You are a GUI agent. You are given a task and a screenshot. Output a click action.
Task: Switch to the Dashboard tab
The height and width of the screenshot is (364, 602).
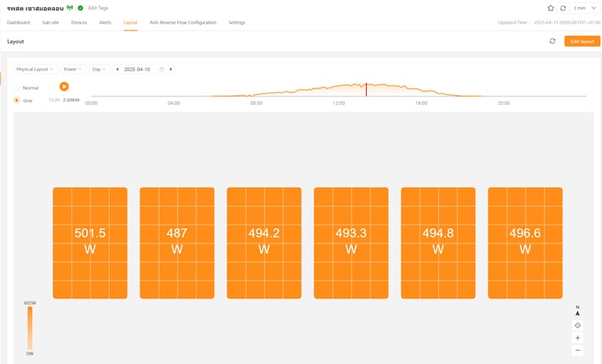tap(18, 23)
